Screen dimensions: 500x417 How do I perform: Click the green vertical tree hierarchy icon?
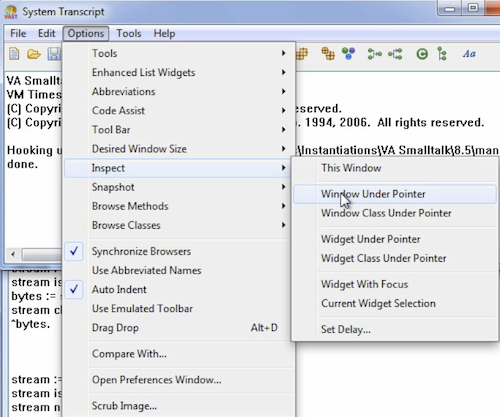coord(442,54)
